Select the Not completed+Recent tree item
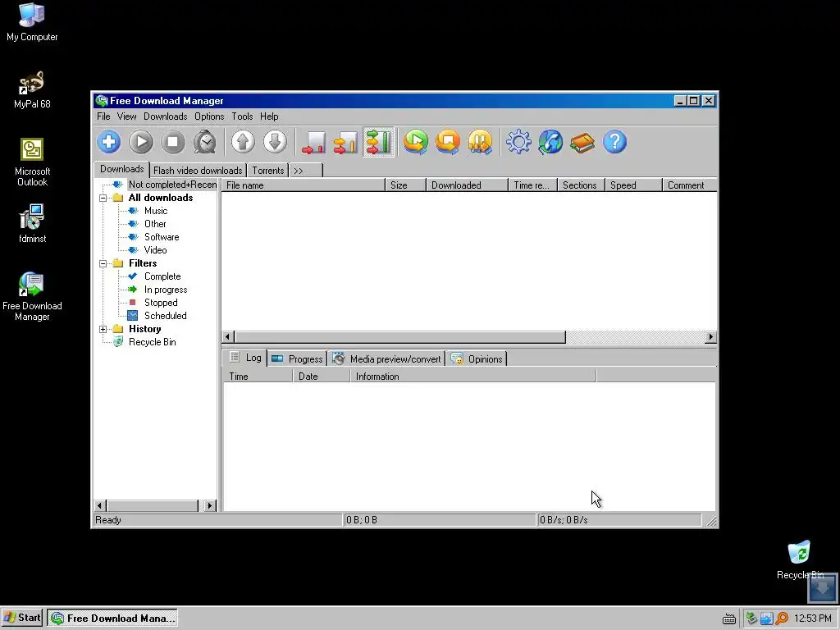840x630 pixels. (172, 185)
